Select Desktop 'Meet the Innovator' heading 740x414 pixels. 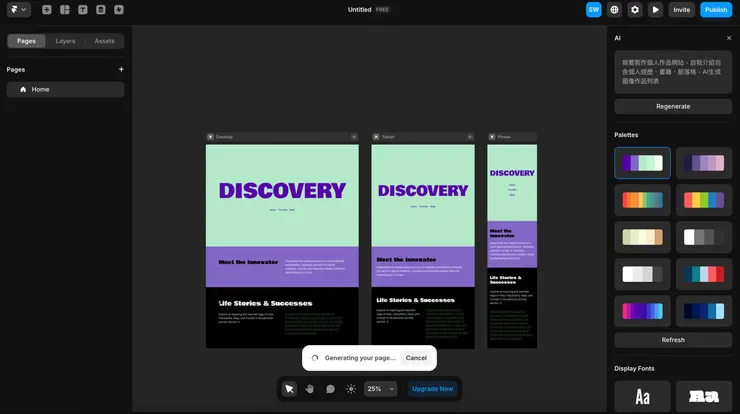pyautogui.click(x=248, y=262)
